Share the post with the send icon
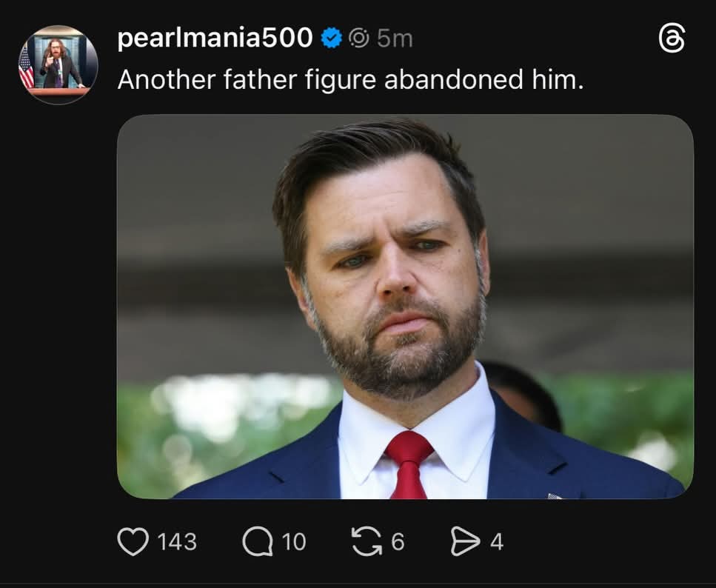The height and width of the screenshot is (588, 716). pos(464,541)
